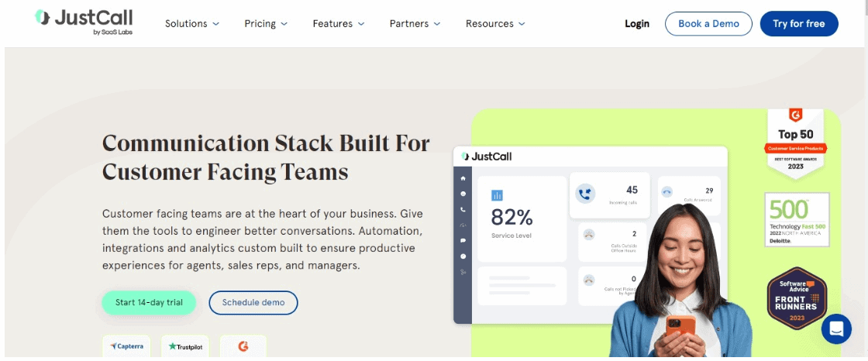Image resolution: width=868 pixels, height=361 pixels.
Task: Click the Communication Stack headline text
Action: (x=266, y=157)
